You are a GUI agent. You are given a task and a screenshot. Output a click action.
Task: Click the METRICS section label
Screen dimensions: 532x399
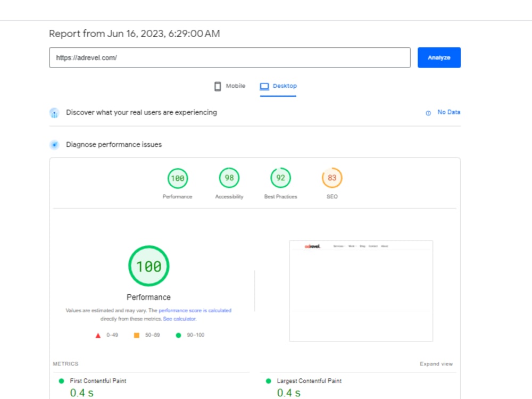coord(65,364)
